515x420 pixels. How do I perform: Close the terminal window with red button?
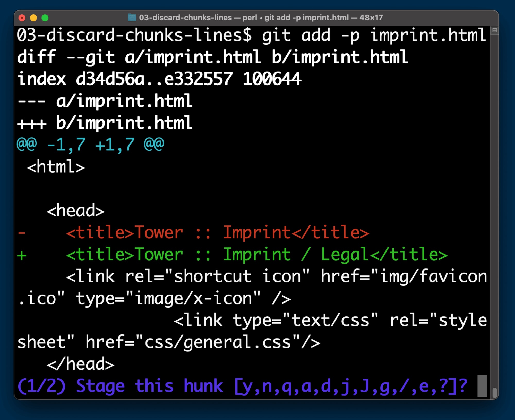pyautogui.click(x=22, y=18)
